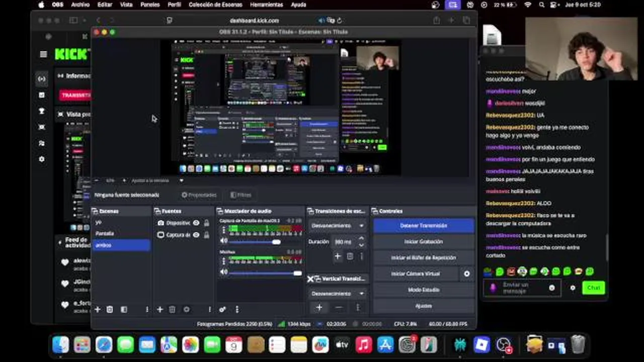Open Kick chat settings gear icon
This screenshot has width=644, height=362.
[573, 288]
